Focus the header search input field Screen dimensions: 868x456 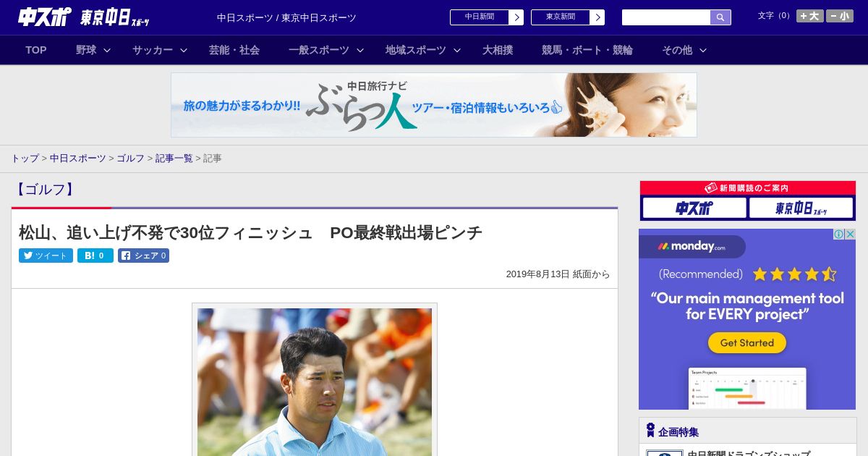click(x=666, y=17)
